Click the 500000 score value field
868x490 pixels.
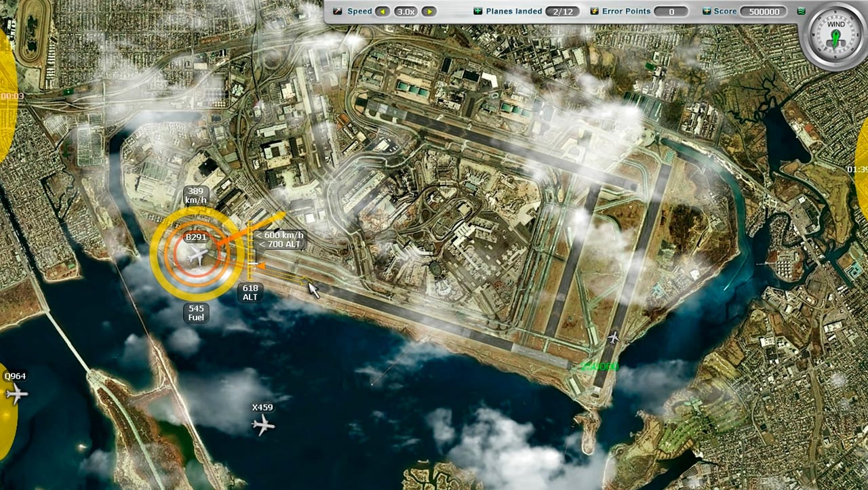(763, 12)
